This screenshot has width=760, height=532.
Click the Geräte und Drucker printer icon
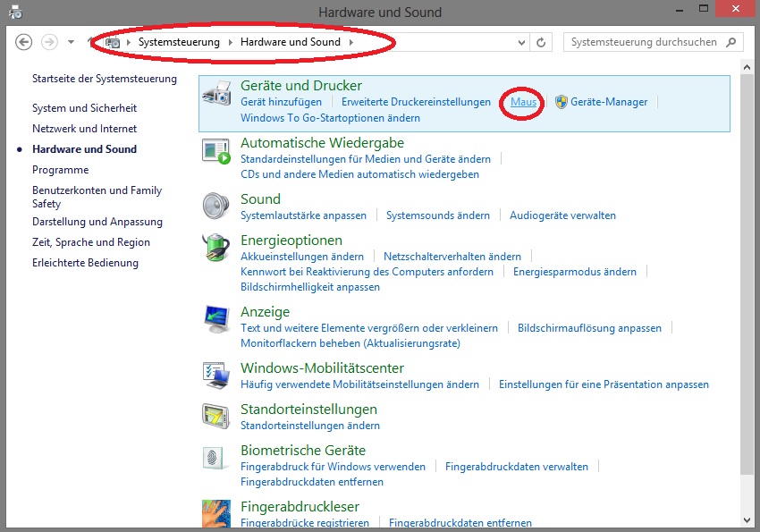point(216,94)
